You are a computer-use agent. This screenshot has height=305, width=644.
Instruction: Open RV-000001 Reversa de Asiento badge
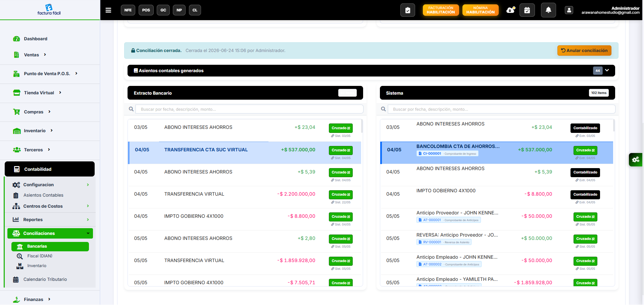[444, 242]
